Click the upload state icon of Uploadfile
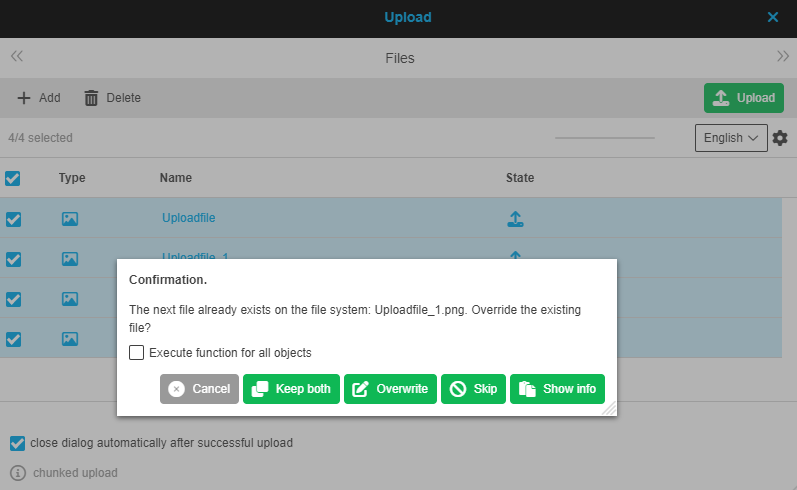Viewport: 797px width, 490px height. [515, 219]
